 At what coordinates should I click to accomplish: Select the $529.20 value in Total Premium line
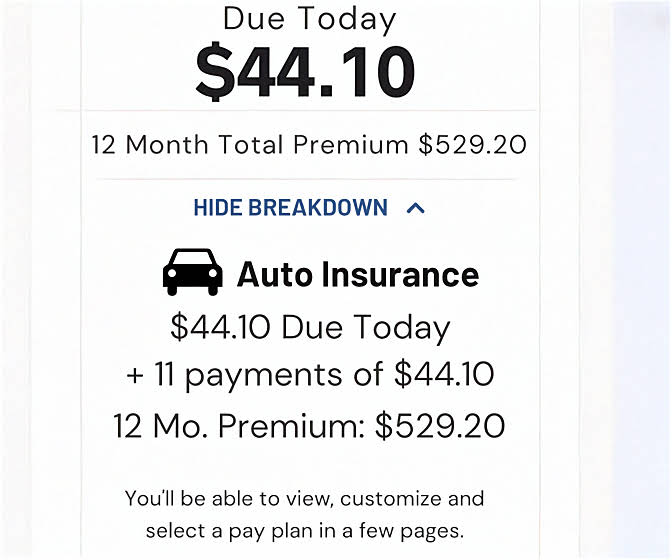[472, 144]
